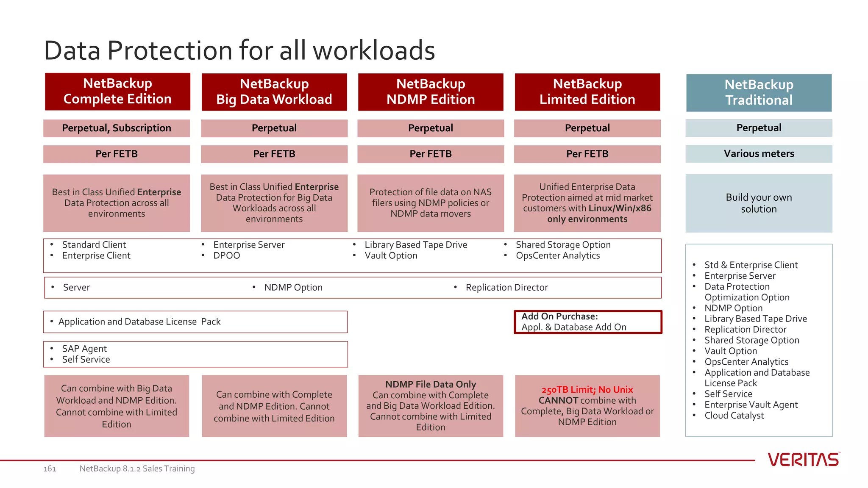Image resolution: width=868 pixels, height=488 pixels.
Task: Select 'Self Service' in the Traditional list
Action: pos(728,394)
